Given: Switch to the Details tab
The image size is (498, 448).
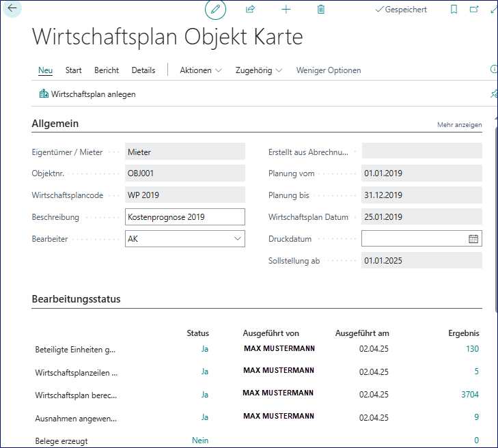Looking at the screenshot, I should point(143,70).
